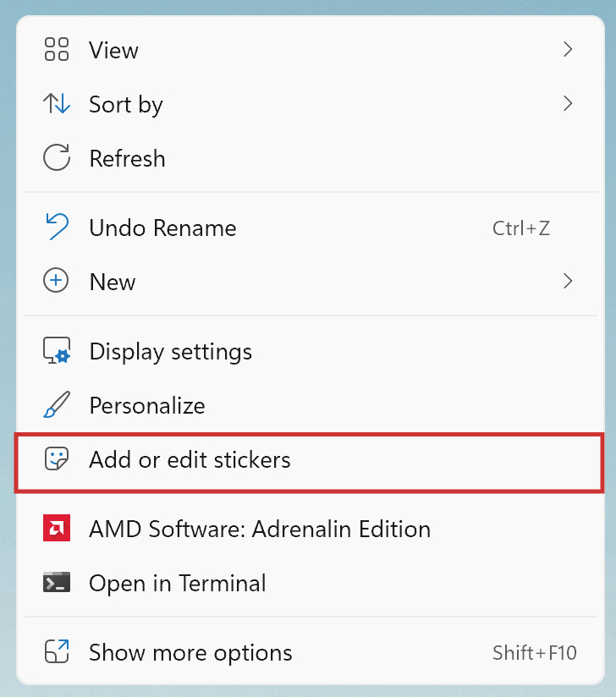Select Add or edit stickers
The height and width of the screenshot is (697, 616).
pos(310,463)
